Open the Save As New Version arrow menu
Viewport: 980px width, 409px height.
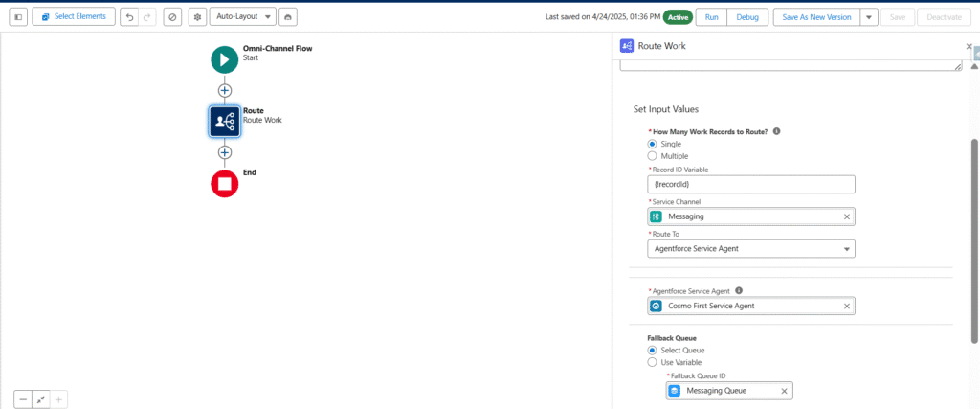[868, 17]
